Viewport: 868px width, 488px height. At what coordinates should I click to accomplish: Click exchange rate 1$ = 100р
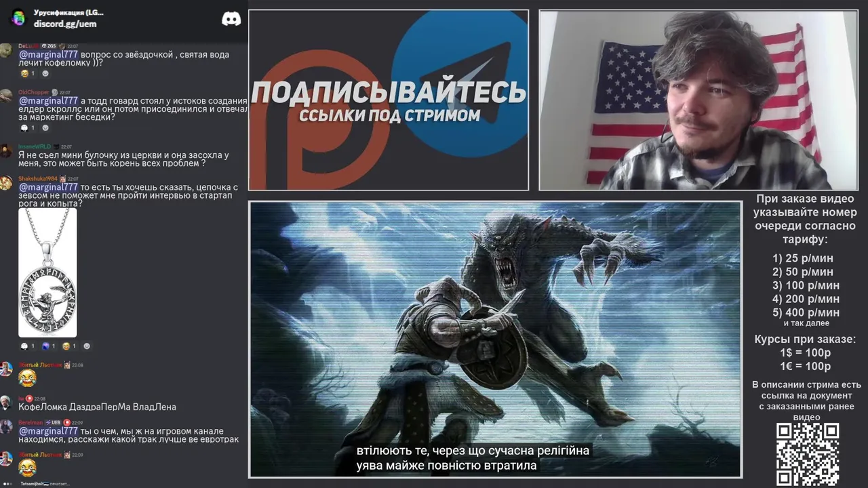click(805, 353)
